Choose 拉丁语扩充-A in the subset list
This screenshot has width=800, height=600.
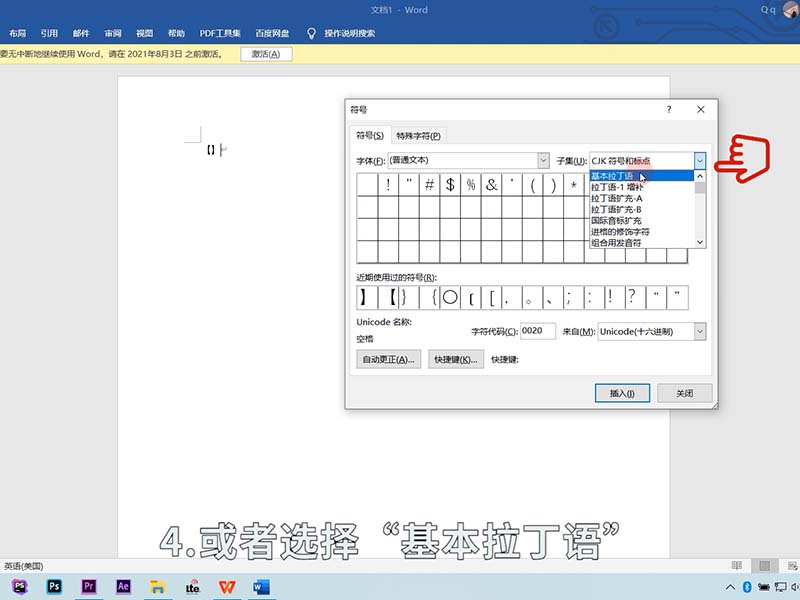[x=642, y=198]
